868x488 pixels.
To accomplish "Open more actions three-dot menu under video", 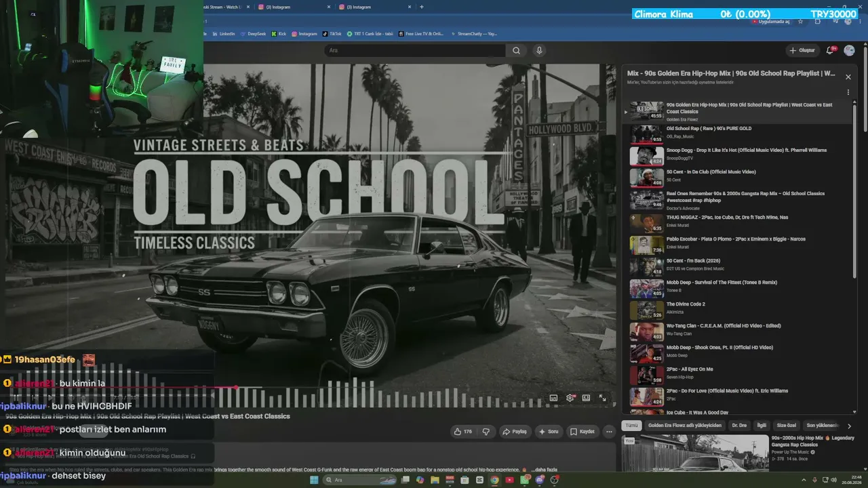I will 609,431.
